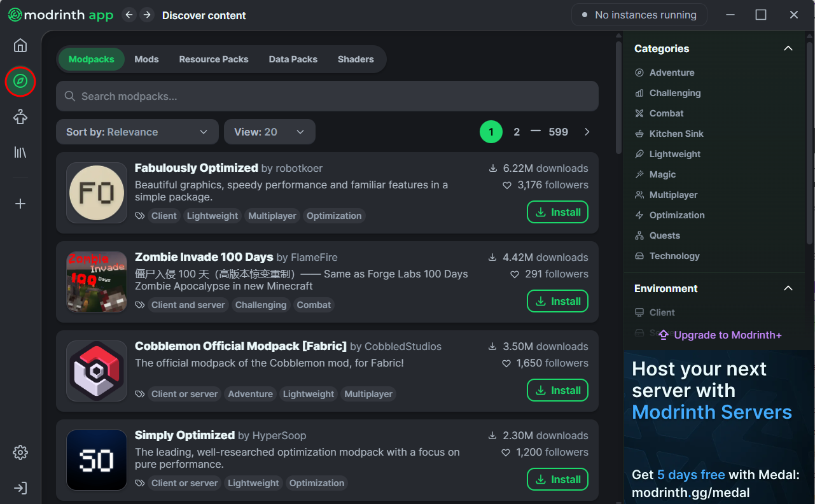The width and height of the screenshot is (815, 504).
Task: Click the modpack list scrollbar
Action: click(x=618, y=97)
